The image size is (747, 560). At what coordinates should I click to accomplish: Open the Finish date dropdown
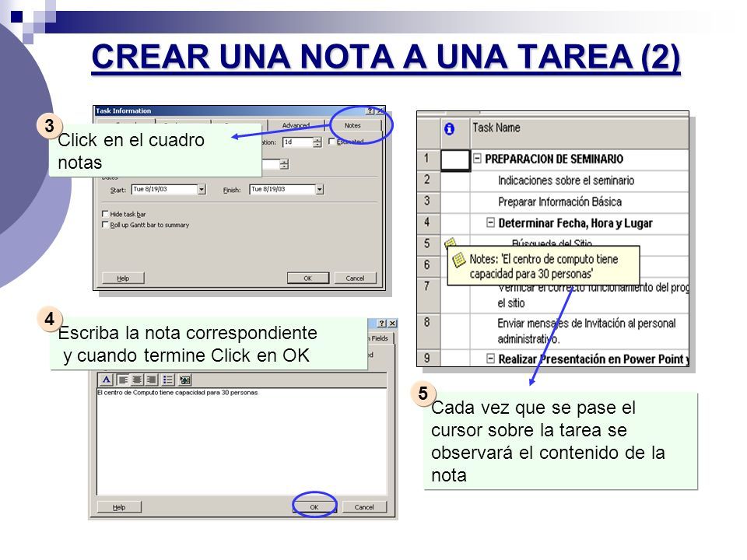320,190
